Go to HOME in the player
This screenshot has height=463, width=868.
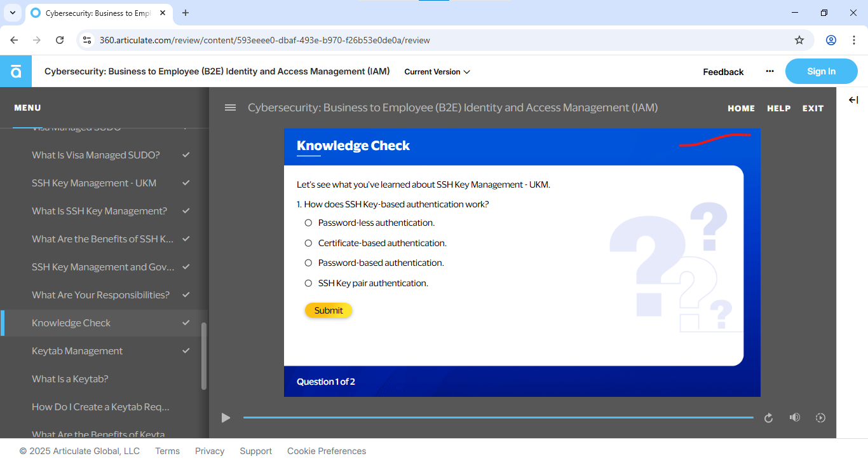(x=742, y=108)
